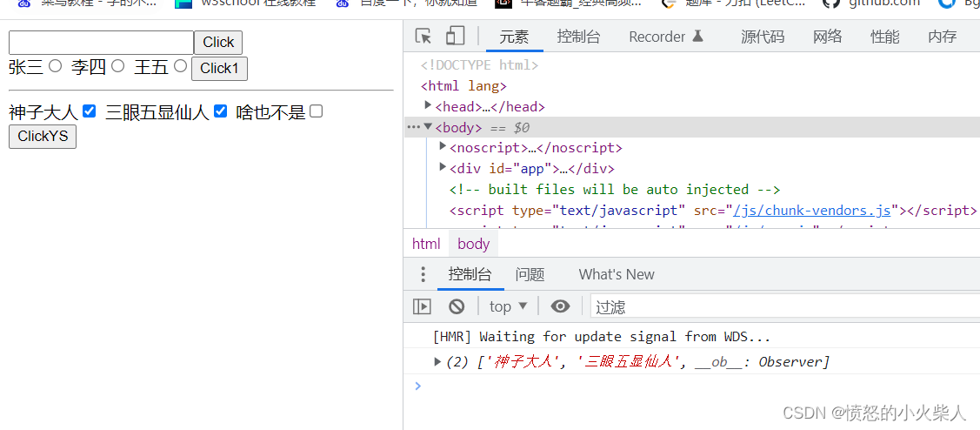
Task: Select the drawer 控制台 tab
Action: [x=470, y=274]
